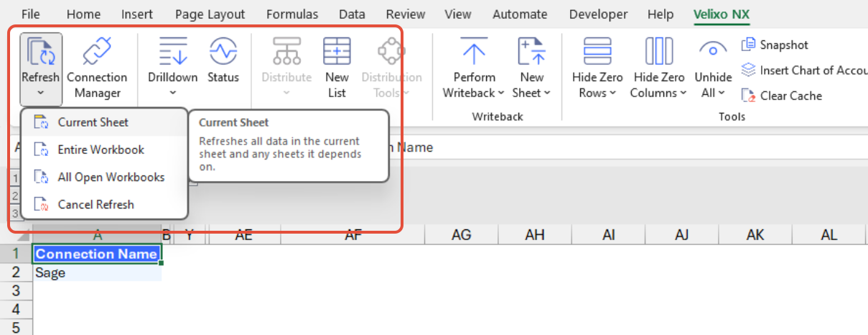The image size is (868, 335).
Task: Click Hide Zero Columns icon
Action: (659, 52)
